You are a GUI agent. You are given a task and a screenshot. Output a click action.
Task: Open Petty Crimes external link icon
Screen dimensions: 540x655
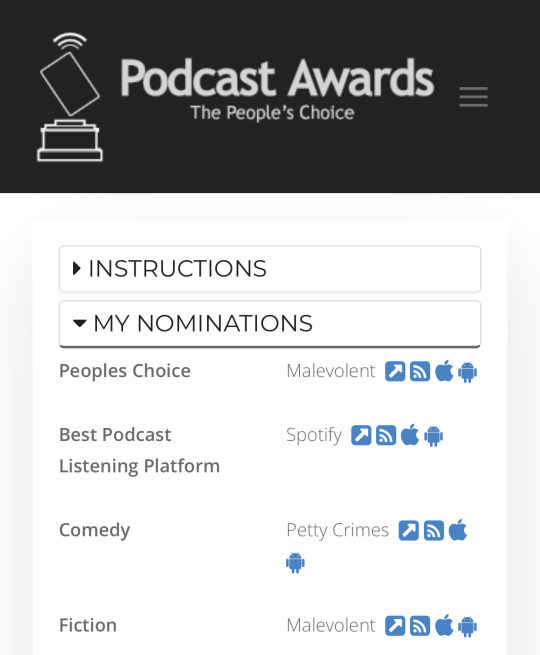click(409, 531)
